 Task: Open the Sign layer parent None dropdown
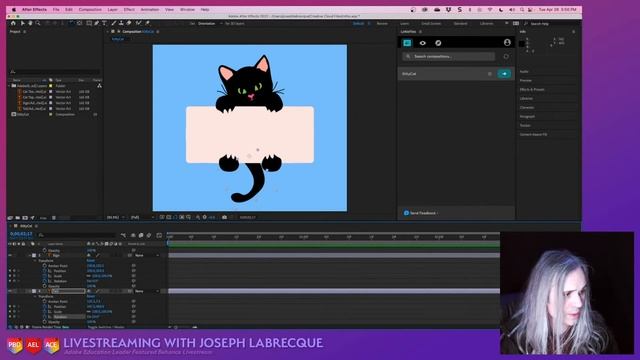[147, 255]
